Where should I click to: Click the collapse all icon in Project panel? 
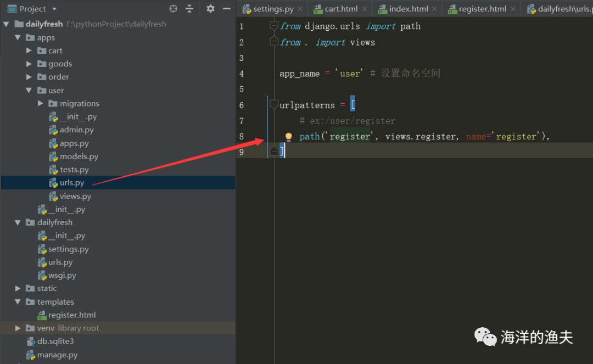(x=189, y=9)
